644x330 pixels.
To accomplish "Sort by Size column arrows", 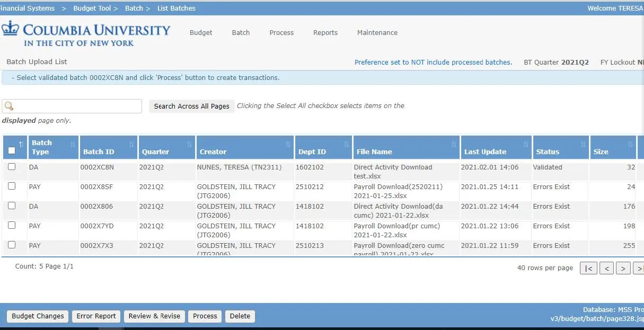I will (630, 144).
